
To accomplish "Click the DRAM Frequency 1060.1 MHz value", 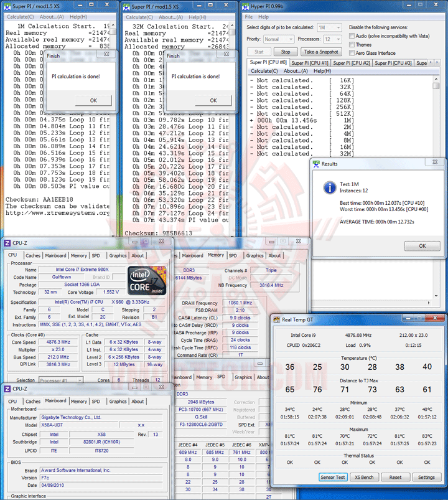I will tap(240, 303).
